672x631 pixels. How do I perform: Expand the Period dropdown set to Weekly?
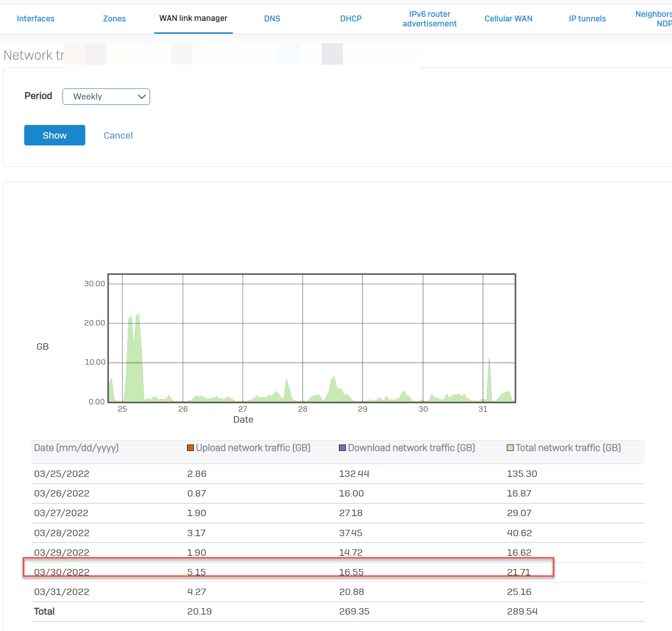(106, 97)
